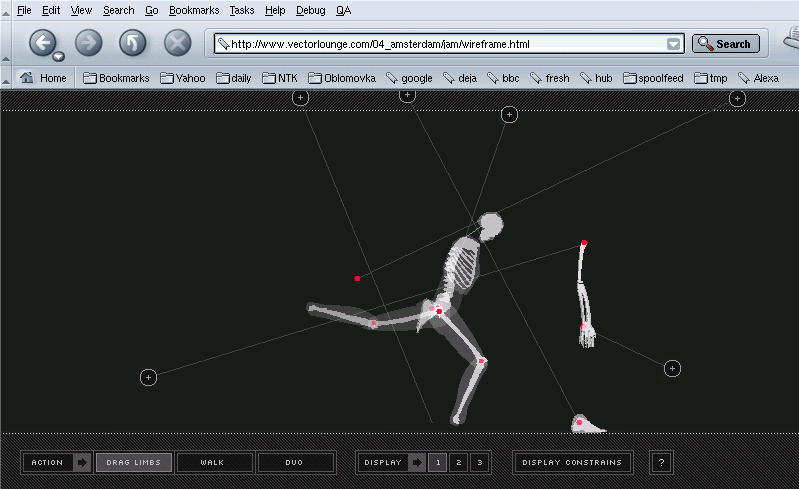Click the red dot atop detached arm
Screen dimensions: 799x489
pos(584,243)
